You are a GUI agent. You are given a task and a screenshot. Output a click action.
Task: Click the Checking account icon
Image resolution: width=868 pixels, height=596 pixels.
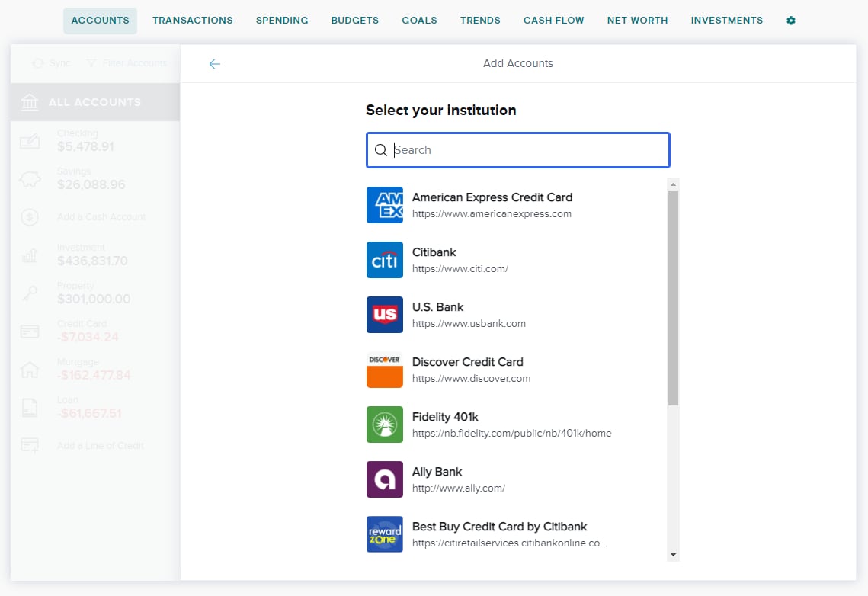tap(29, 140)
